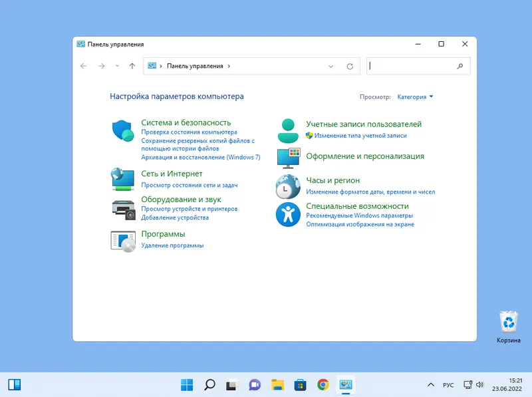
Task: Click the User Accounts person icon
Action: click(x=287, y=130)
